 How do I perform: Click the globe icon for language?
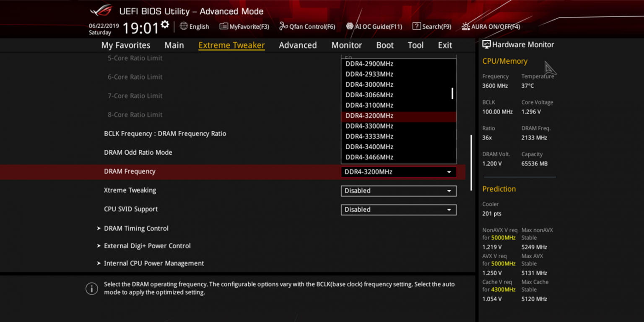184,26
